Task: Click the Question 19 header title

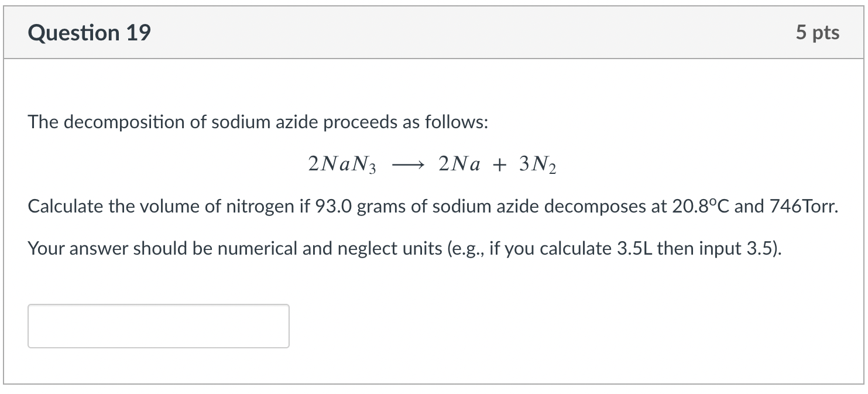Action: [x=89, y=32]
